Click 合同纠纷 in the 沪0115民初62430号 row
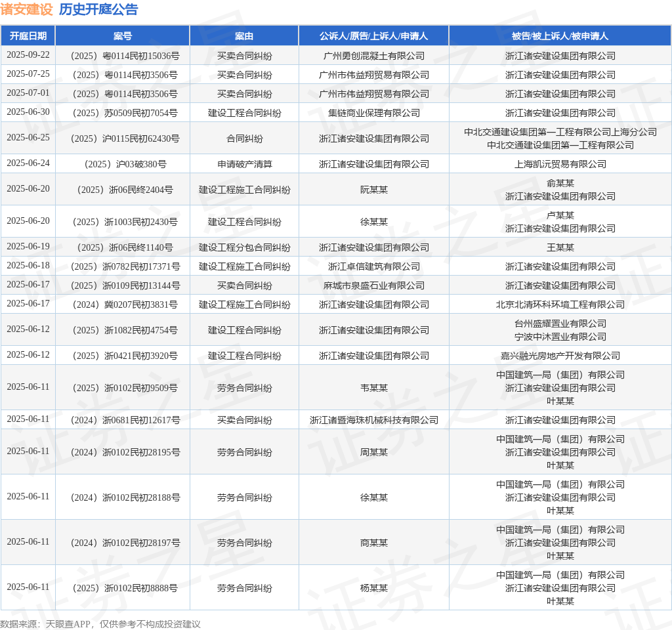Screen dimensions: 672x630 click(244, 138)
